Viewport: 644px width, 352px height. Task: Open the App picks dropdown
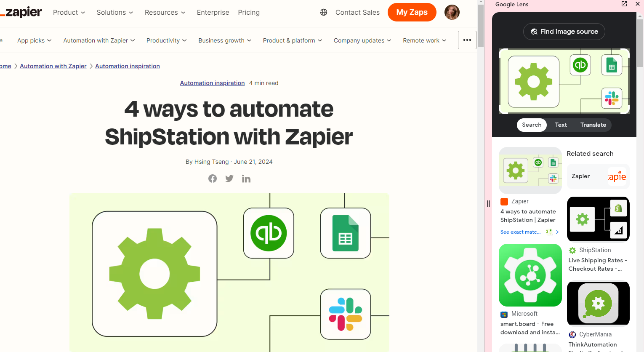click(x=35, y=40)
